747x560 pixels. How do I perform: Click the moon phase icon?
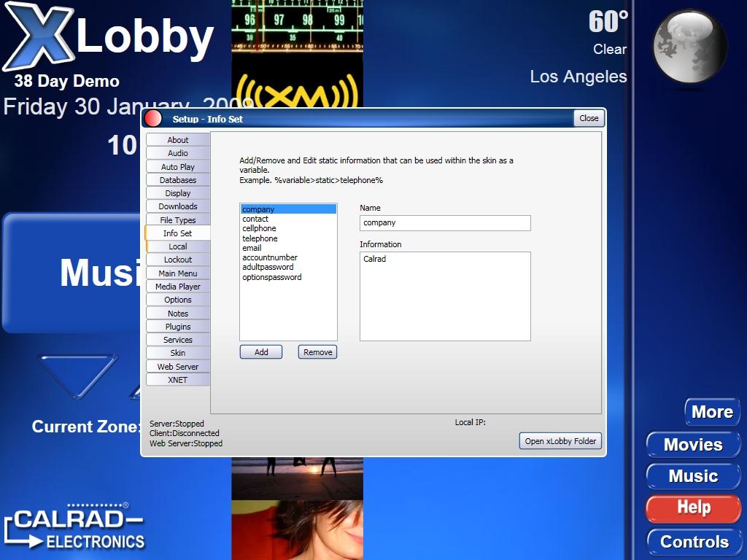click(x=689, y=47)
